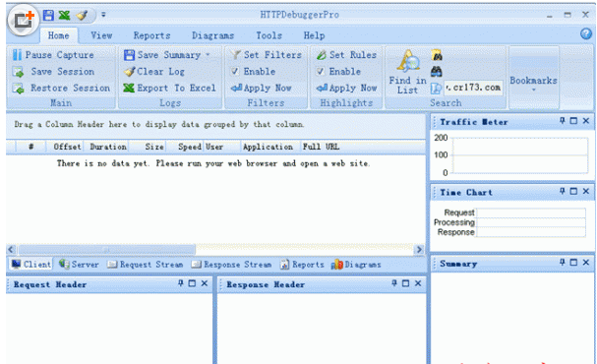Clear Log using the broom button
This screenshot has width=597, height=364.
[154, 72]
